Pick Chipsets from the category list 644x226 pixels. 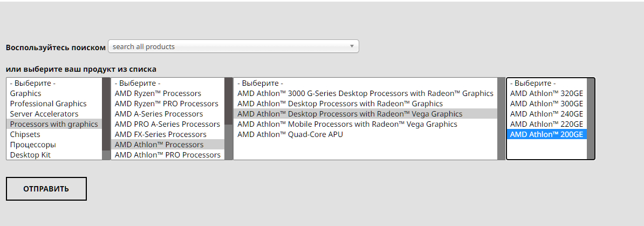pyautogui.click(x=25, y=134)
